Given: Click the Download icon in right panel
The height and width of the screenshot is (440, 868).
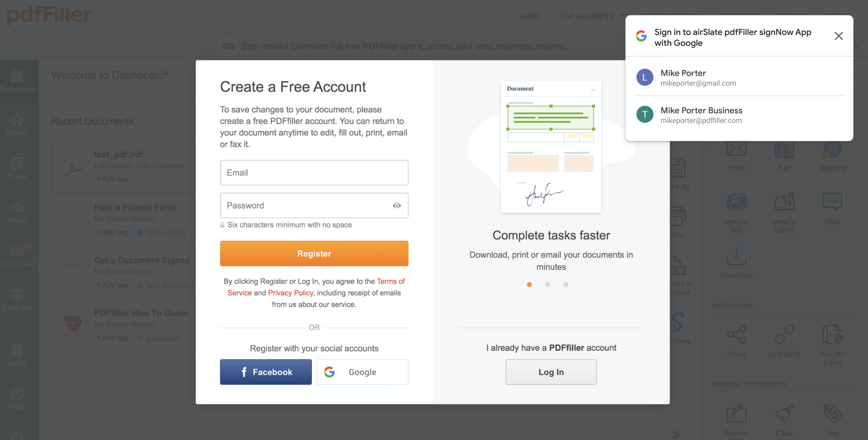Looking at the screenshot, I should coord(736,256).
